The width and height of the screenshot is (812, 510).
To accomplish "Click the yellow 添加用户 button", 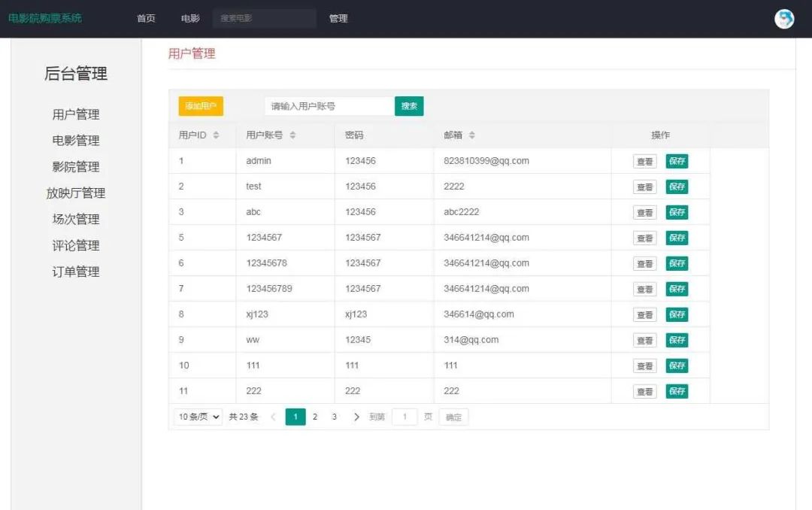I will pyautogui.click(x=198, y=106).
